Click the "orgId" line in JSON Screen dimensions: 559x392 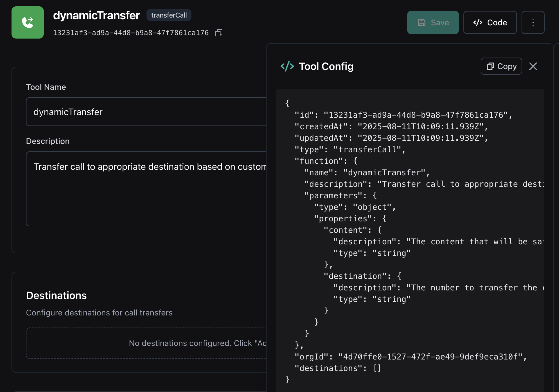click(x=410, y=357)
